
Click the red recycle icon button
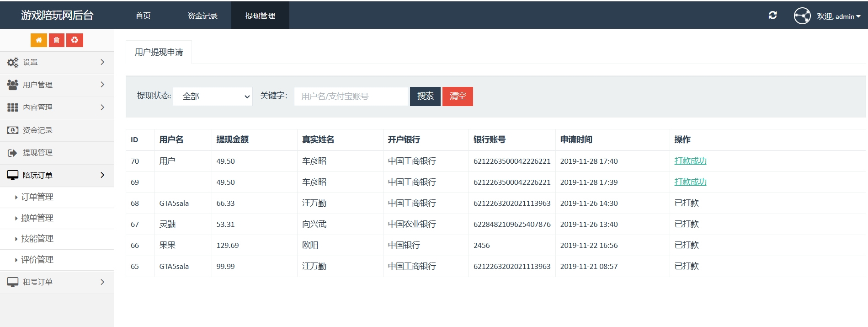[75, 40]
